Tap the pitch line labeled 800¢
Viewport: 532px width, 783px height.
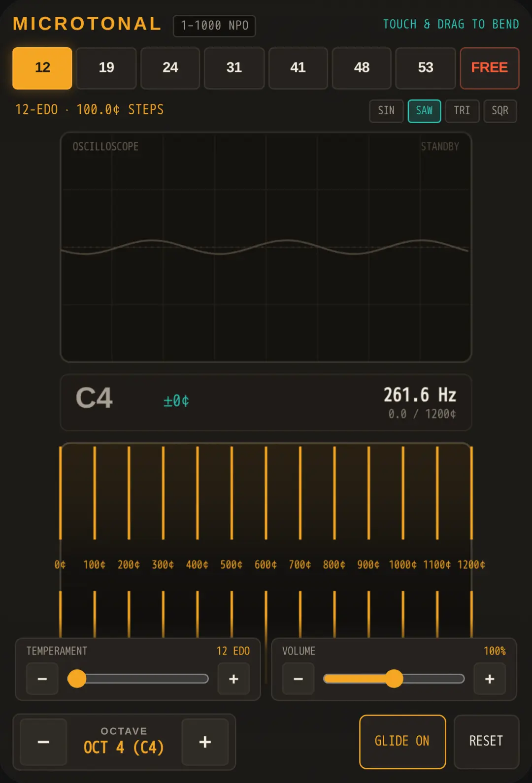point(334,492)
